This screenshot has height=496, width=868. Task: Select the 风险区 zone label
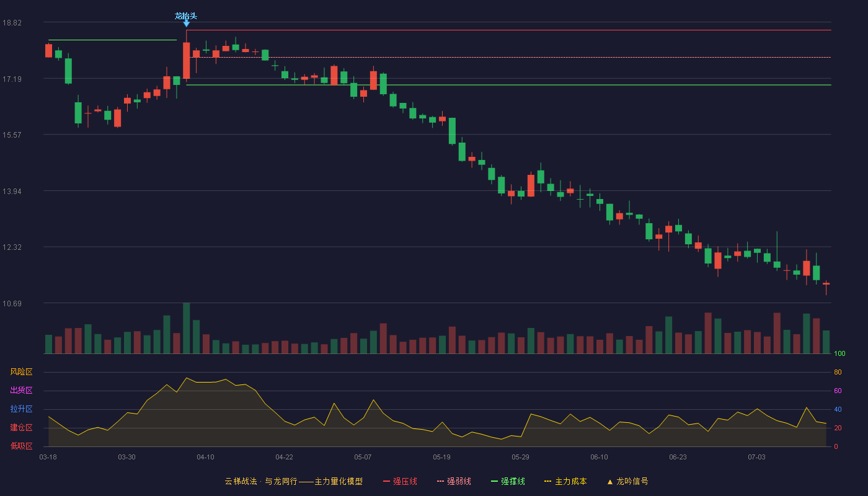[21, 372]
